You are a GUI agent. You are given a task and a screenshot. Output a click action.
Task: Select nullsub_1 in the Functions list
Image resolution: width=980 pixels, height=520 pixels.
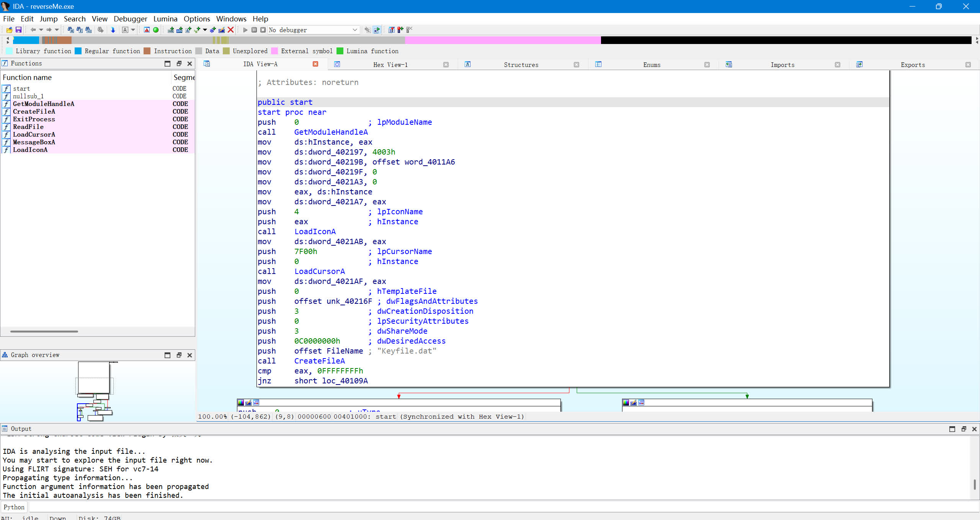98,96
